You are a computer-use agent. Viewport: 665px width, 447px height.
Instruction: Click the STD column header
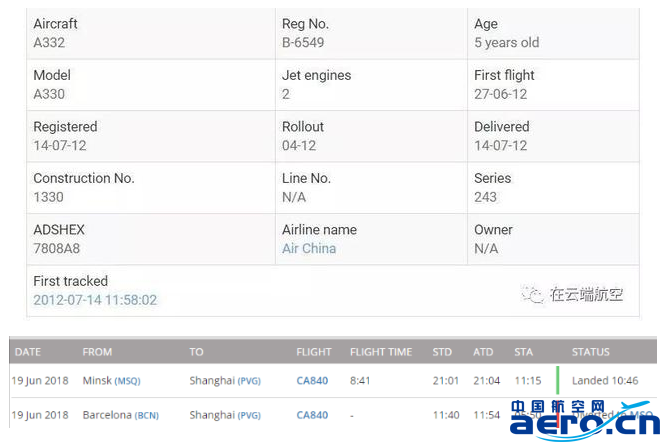[x=442, y=352]
